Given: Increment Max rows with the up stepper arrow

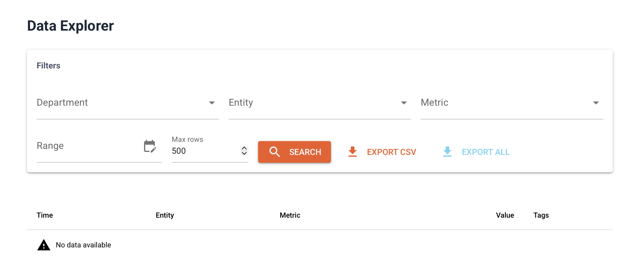Looking at the screenshot, I should coord(244,149).
